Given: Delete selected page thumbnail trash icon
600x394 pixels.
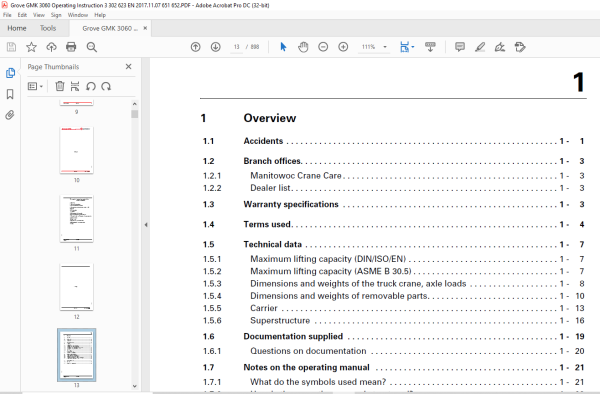Looking at the screenshot, I should [60, 86].
